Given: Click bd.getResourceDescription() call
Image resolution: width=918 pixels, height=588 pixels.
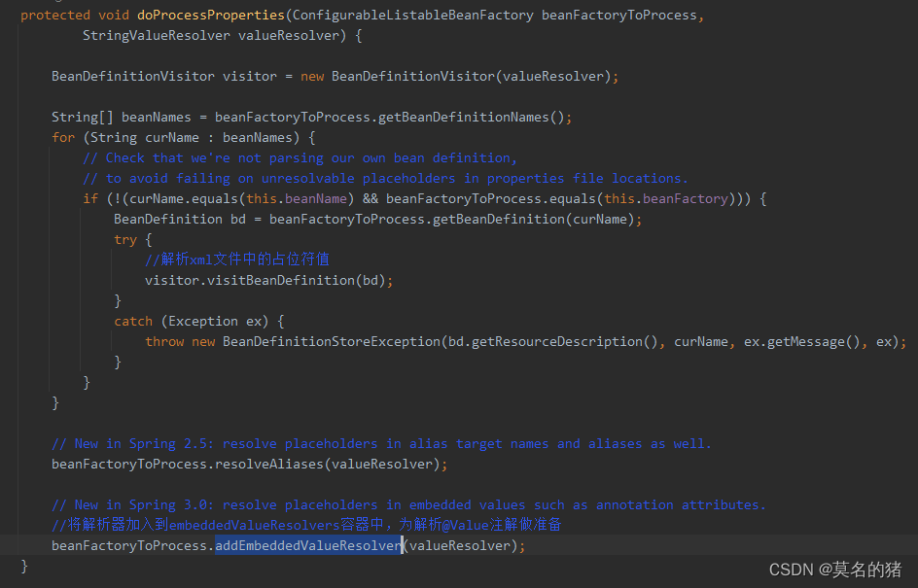Looking at the screenshot, I should tap(552, 342).
